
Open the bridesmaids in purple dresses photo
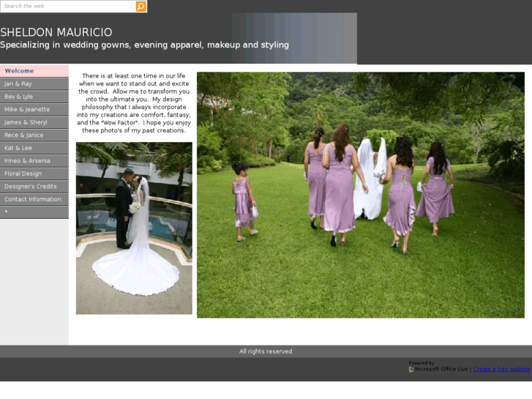(361, 195)
